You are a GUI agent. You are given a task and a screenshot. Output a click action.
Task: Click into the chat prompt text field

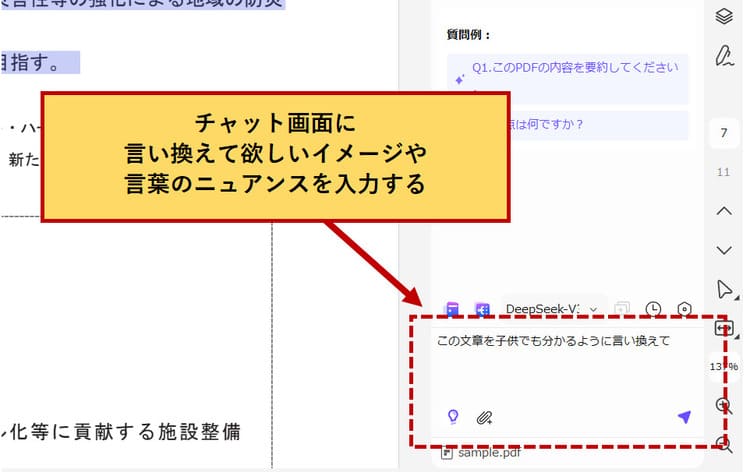pyautogui.click(x=568, y=366)
